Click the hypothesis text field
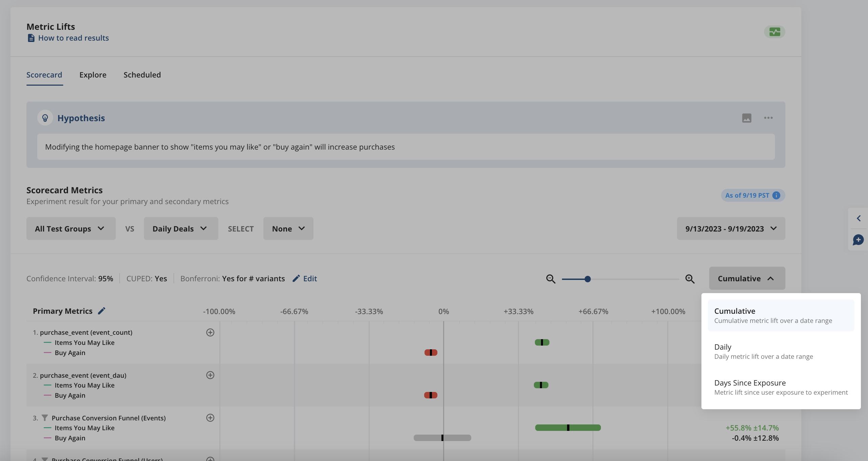The image size is (868, 461). click(x=406, y=147)
